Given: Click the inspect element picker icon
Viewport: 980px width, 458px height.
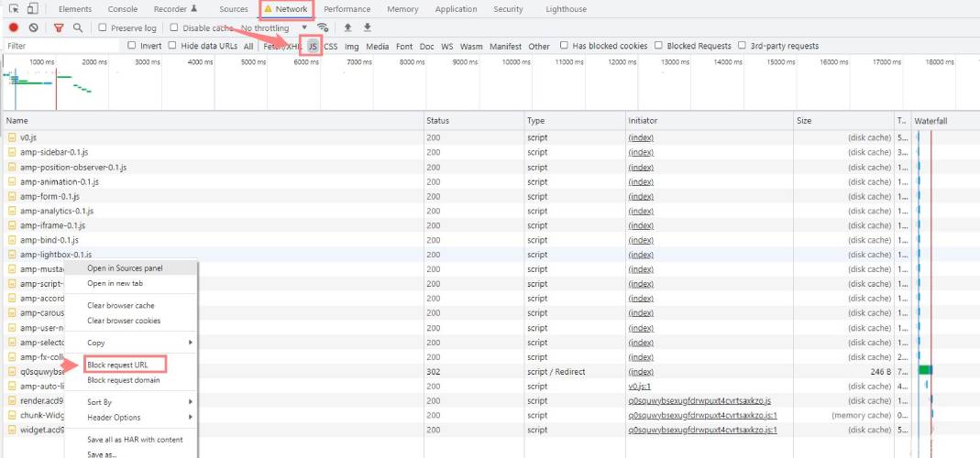Looking at the screenshot, I should tap(14, 9).
